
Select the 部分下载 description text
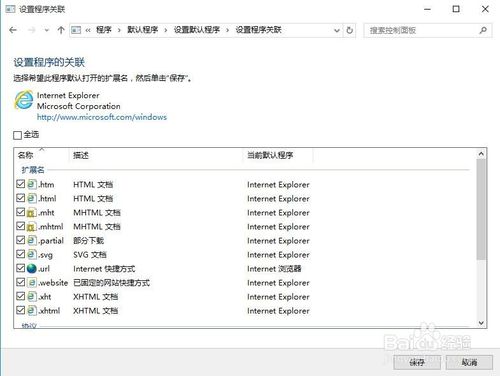tap(88, 240)
